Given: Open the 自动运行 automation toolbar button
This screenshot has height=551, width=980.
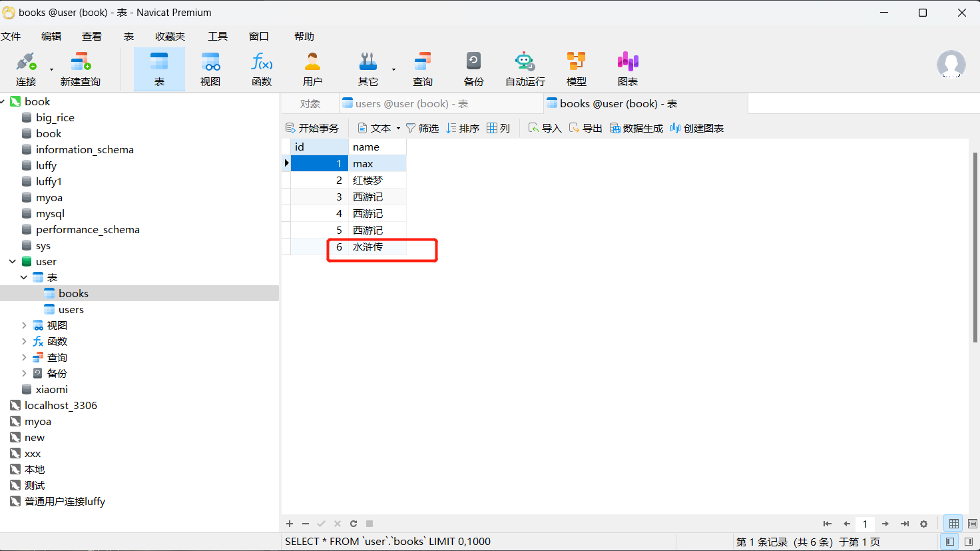Looking at the screenshot, I should pos(525,69).
